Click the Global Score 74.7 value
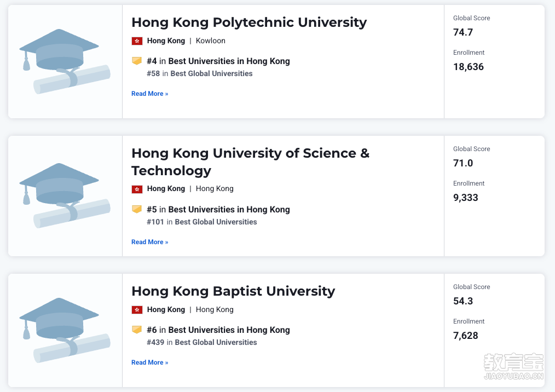This screenshot has height=392, width=555. click(x=463, y=32)
